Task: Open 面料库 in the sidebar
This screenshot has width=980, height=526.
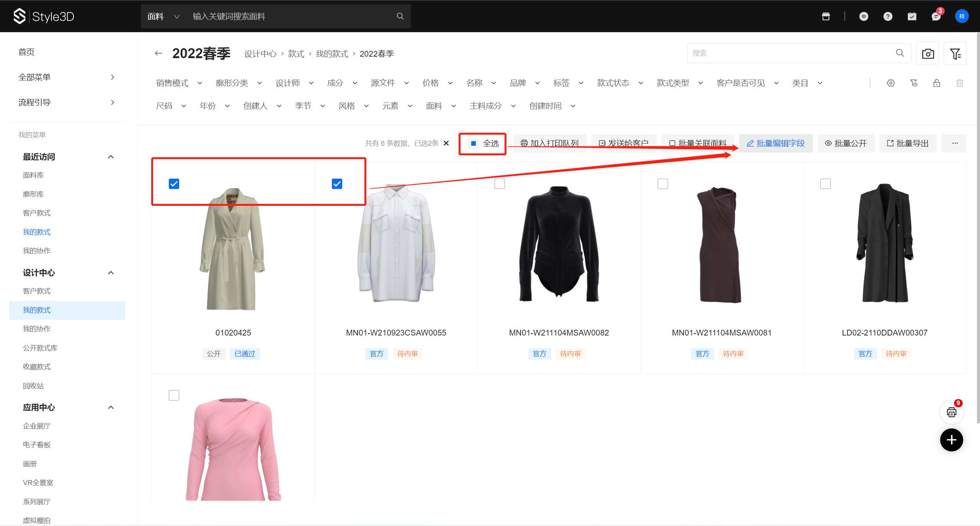Action: point(33,175)
